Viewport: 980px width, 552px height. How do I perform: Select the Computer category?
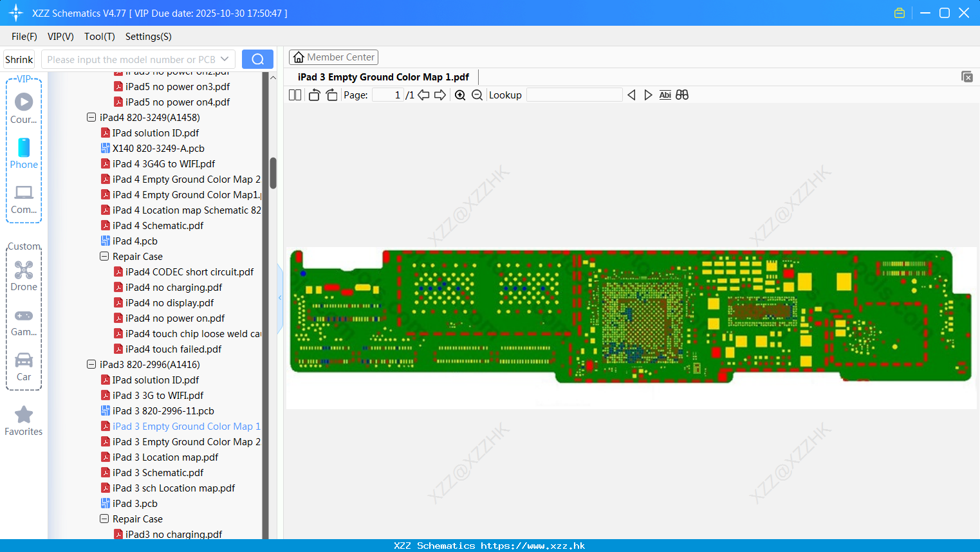(24, 199)
